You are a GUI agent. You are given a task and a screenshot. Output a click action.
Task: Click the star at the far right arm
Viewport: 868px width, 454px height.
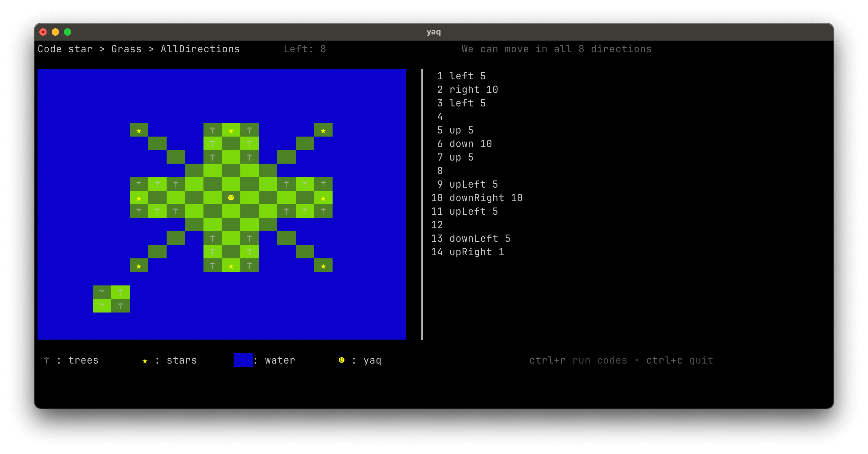(x=323, y=198)
